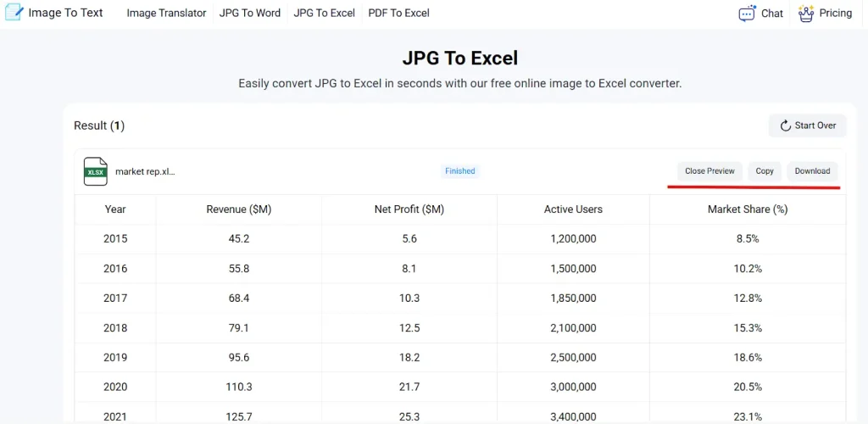Open the Chat link
Screen dimensions: 868x424
coord(772,14)
